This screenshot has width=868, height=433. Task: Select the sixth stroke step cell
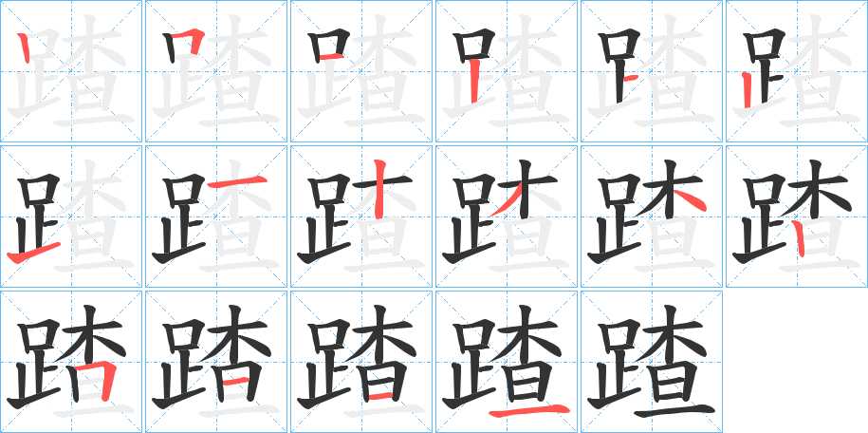[x=797, y=71]
